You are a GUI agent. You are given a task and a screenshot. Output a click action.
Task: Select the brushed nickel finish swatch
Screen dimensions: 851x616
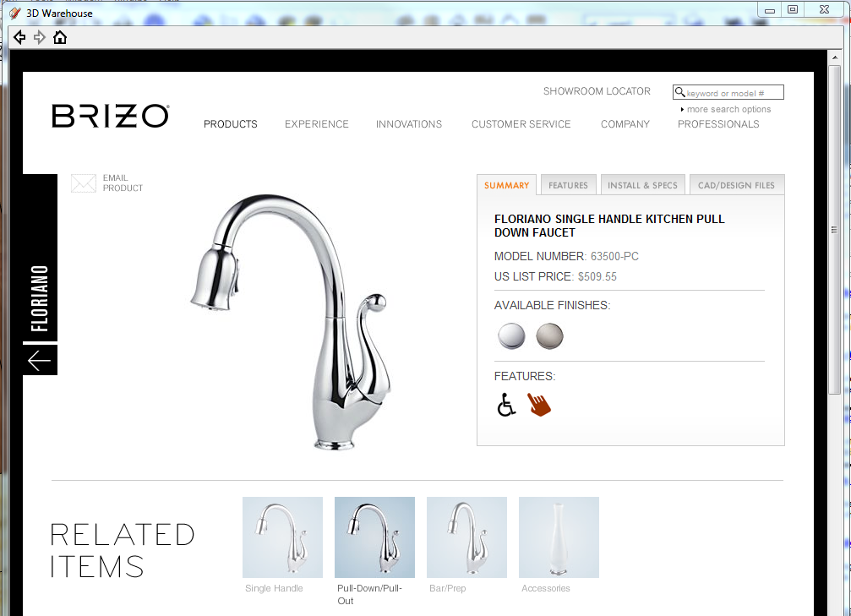tap(550, 336)
